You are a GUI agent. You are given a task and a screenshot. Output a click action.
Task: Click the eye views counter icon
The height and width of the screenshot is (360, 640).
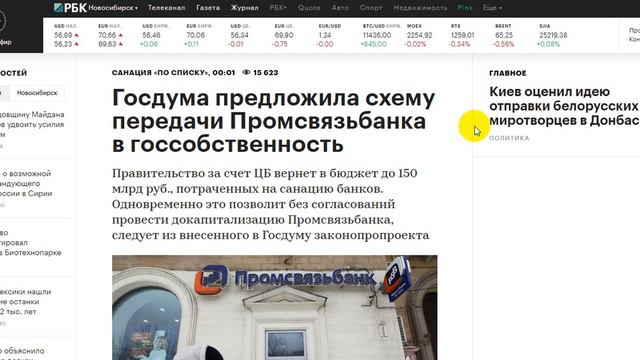click(246, 72)
